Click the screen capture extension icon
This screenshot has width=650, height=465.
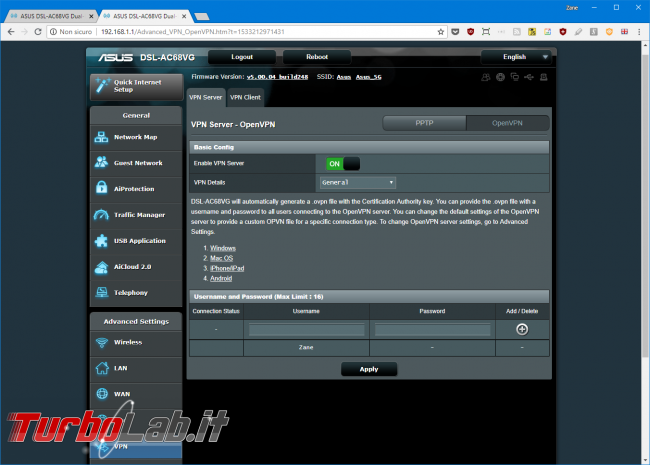coord(486,32)
